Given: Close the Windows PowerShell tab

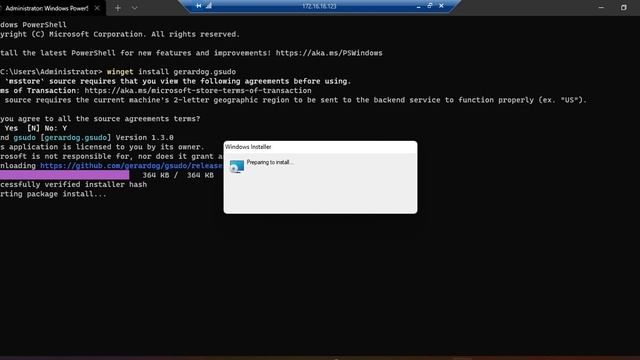Looking at the screenshot, I should pyautogui.click(x=97, y=8).
